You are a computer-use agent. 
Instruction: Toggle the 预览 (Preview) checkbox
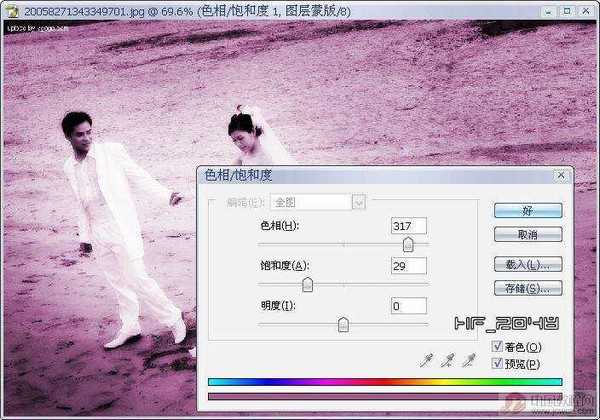499,363
